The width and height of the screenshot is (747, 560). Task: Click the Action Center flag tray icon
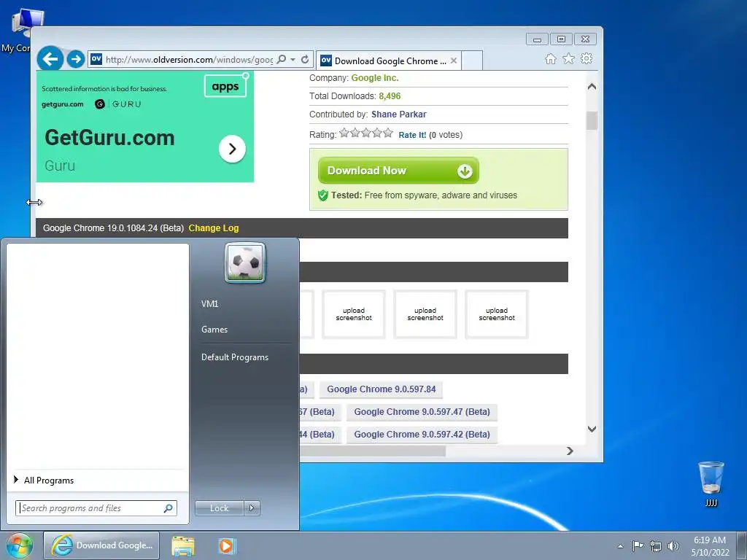point(638,545)
